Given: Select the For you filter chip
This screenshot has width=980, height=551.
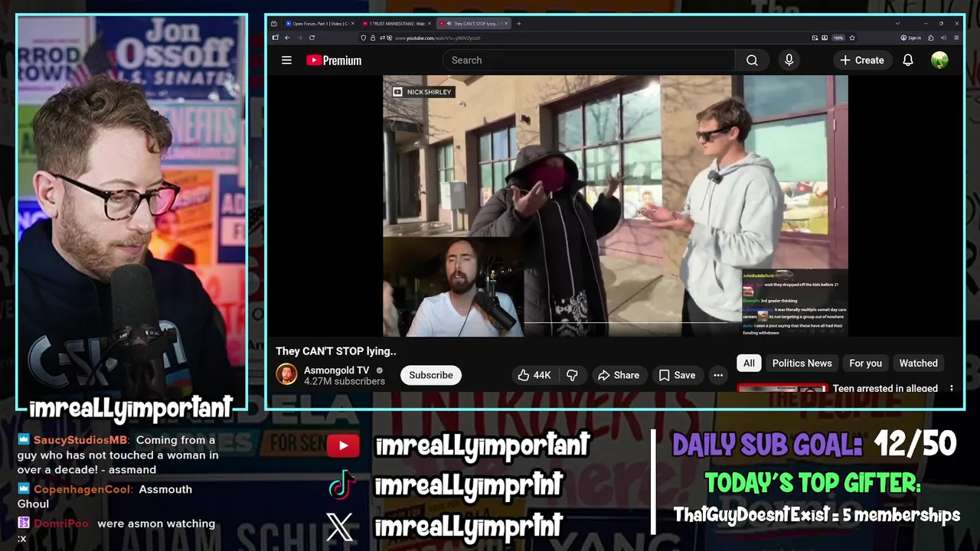Looking at the screenshot, I should tap(865, 363).
